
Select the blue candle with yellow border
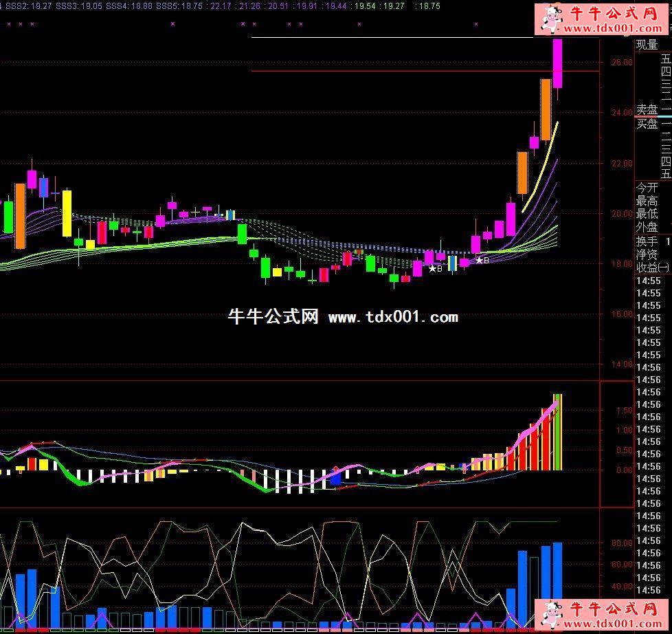(x=452, y=263)
